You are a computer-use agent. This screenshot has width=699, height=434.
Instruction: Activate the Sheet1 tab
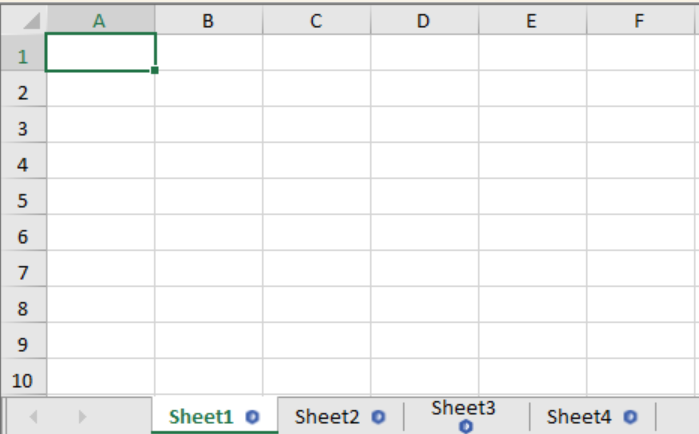click(200, 417)
